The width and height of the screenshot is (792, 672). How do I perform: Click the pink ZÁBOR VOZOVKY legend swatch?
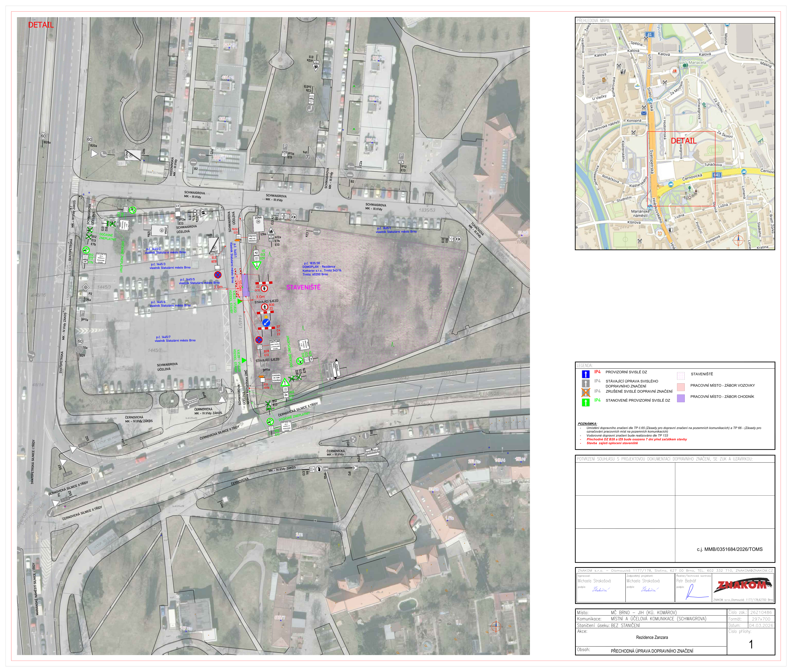(x=680, y=387)
